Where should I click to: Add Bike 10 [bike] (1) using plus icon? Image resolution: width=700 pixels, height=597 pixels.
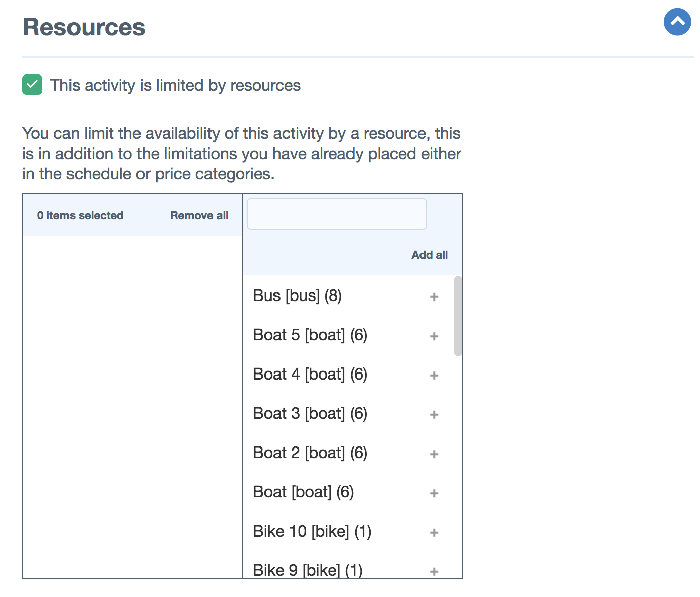coord(434,533)
